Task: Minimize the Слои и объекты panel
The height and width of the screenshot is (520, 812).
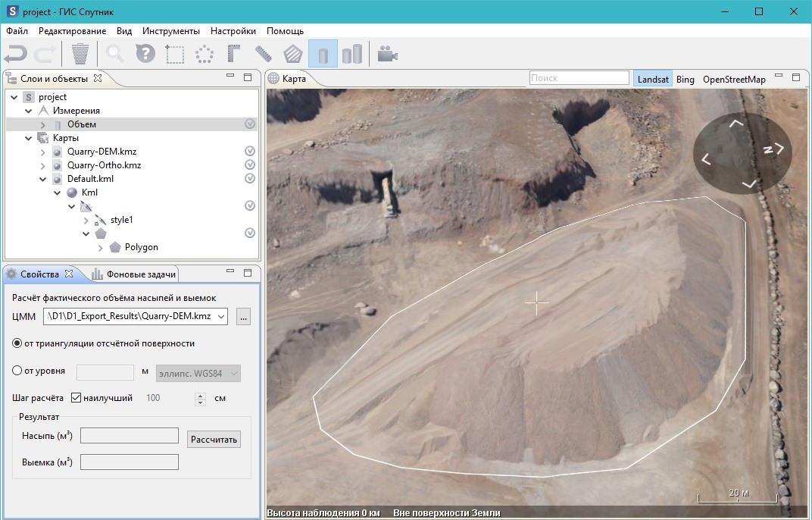Action: (230, 77)
